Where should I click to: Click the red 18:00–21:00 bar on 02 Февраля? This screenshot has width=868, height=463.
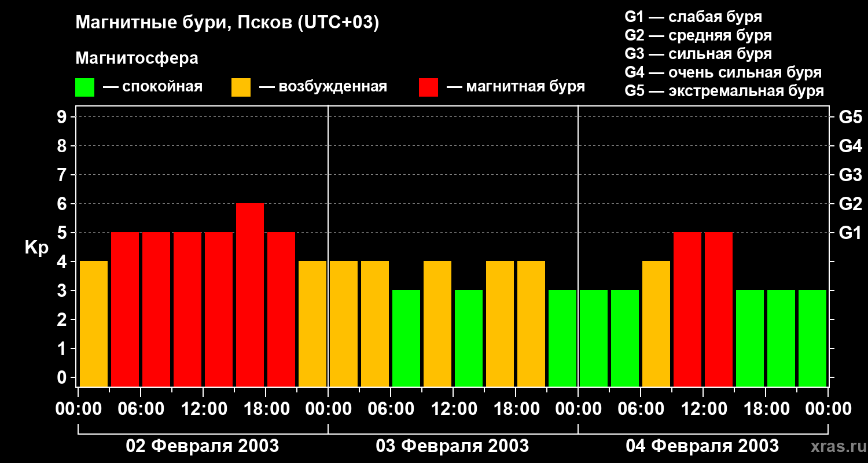(281, 310)
